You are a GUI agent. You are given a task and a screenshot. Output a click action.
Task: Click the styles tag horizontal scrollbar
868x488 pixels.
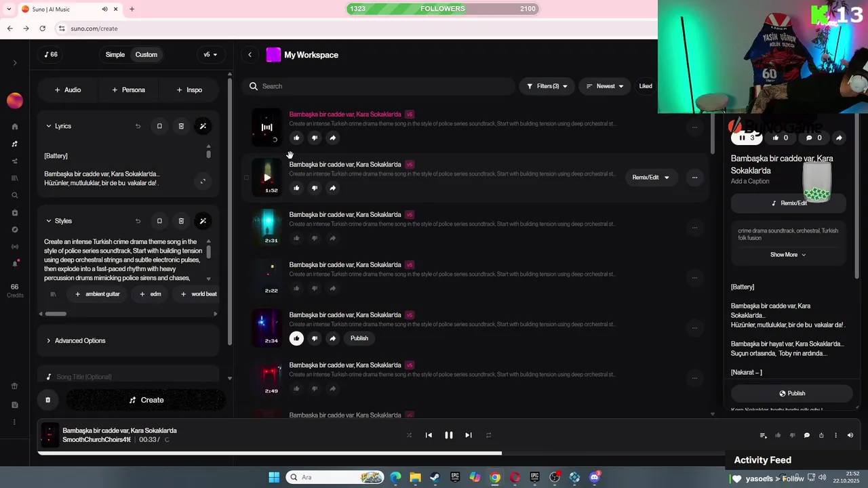(56, 314)
